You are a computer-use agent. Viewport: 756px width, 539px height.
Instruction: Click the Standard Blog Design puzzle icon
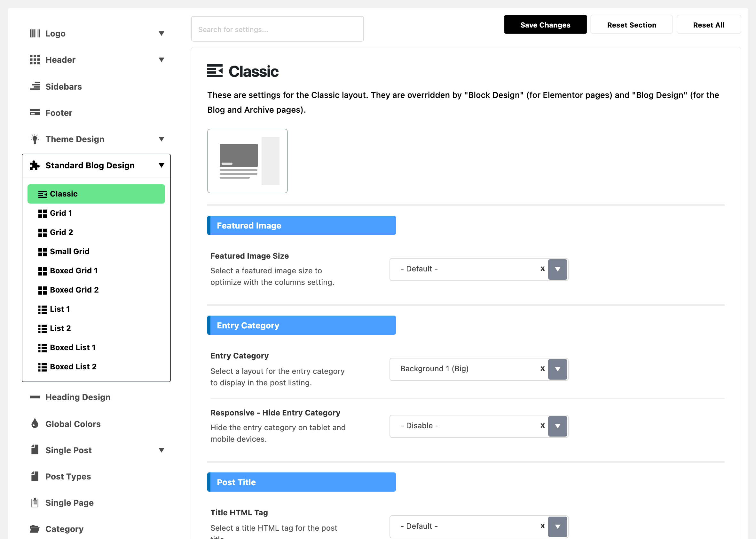pyautogui.click(x=35, y=165)
